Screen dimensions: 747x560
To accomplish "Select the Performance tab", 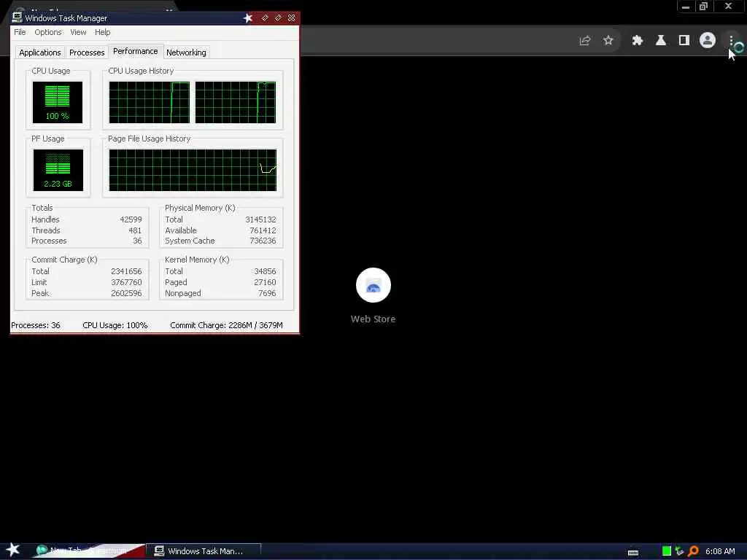I will click(x=135, y=51).
